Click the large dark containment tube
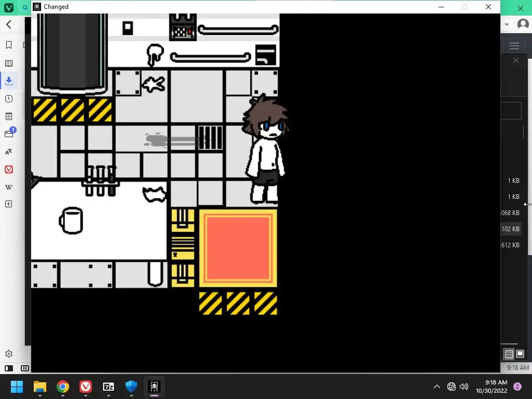532x399 pixels. (72, 54)
